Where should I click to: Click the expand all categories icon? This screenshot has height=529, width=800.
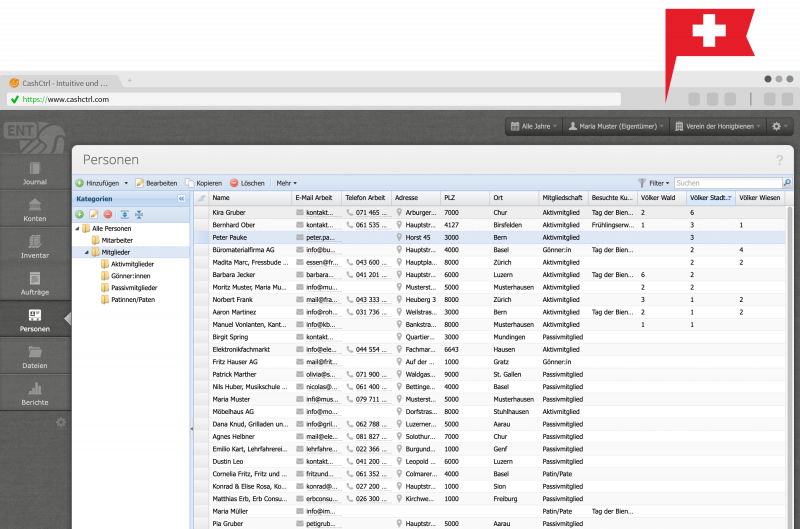124,214
